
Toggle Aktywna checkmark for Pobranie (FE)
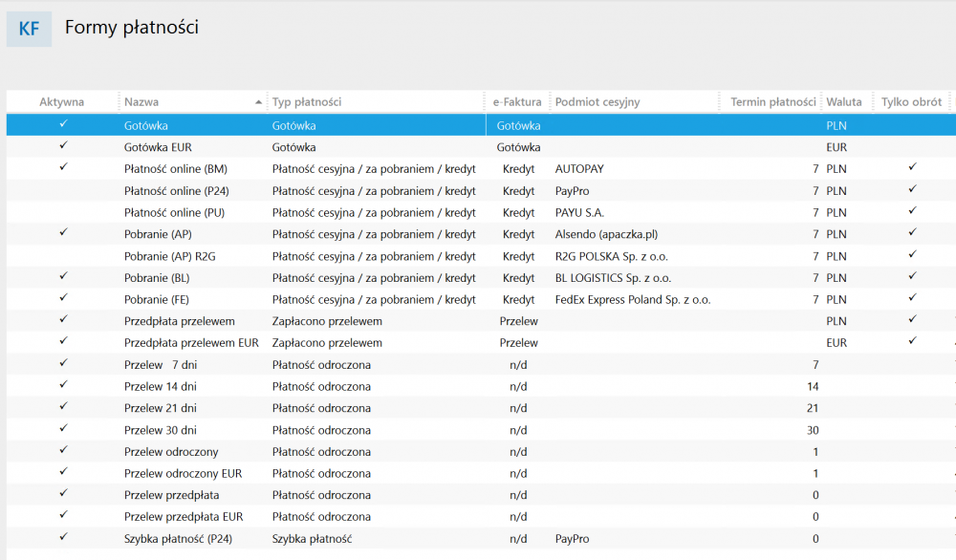point(63,297)
